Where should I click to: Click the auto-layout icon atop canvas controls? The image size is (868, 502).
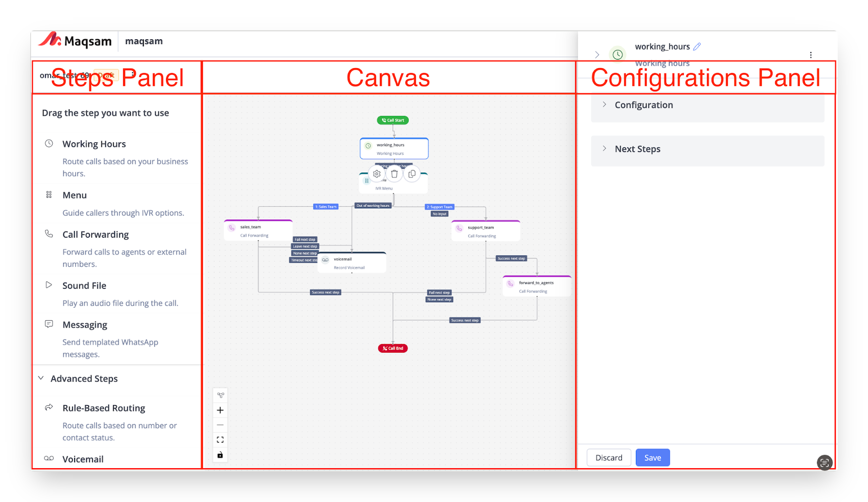click(220, 395)
